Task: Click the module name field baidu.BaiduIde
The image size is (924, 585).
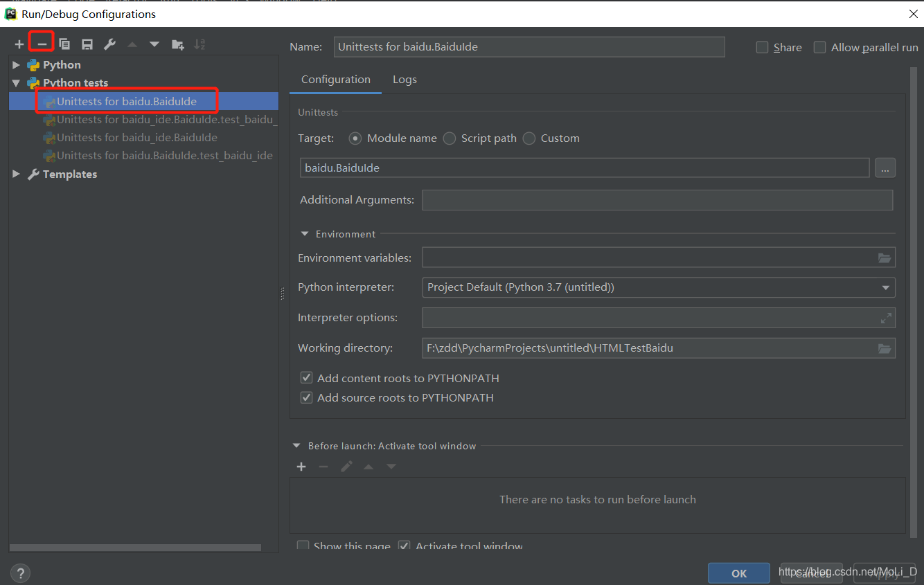Action: 585,168
